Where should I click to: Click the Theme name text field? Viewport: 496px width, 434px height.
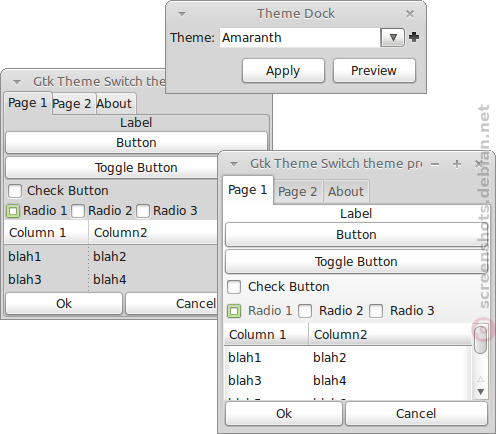300,37
